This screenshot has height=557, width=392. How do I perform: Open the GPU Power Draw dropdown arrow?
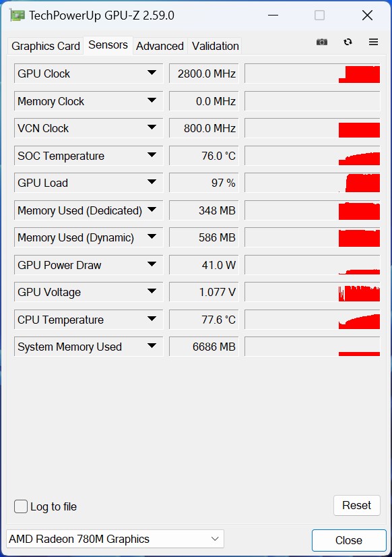(x=152, y=264)
